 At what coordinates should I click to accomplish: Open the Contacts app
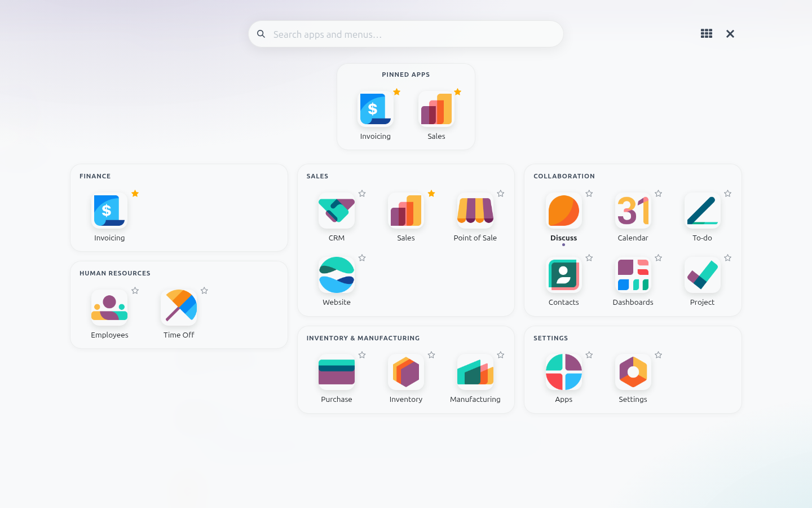point(564,275)
